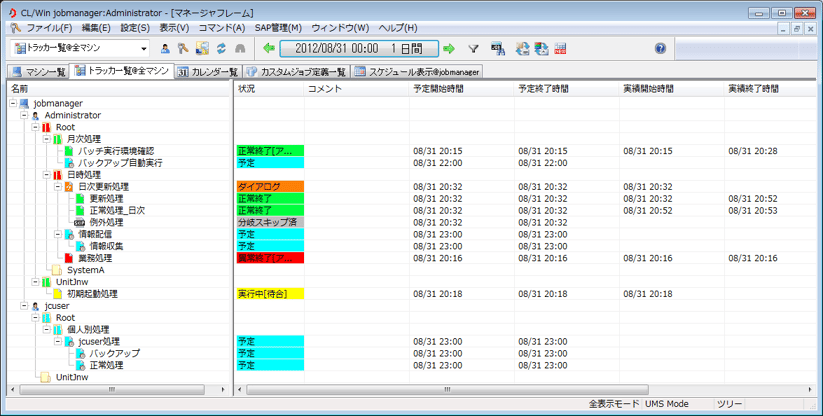The width and height of the screenshot is (823, 416).
Task: Click the コメント column header
Action: pyautogui.click(x=356, y=89)
